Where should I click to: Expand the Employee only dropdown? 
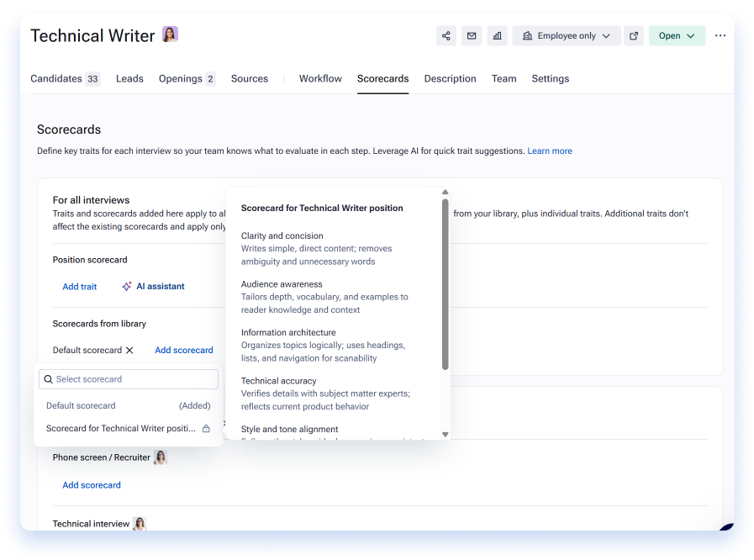(x=567, y=35)
